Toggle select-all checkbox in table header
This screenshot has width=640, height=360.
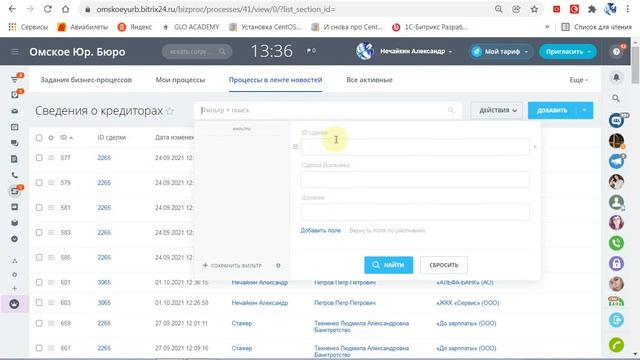(39, 138)
